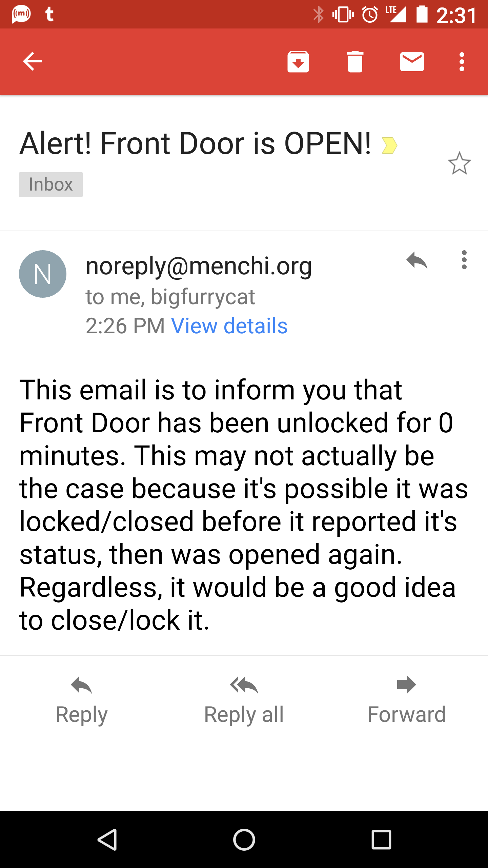Toggle the yellow importance marker
The image size is (488, 868).
pos(389,145)
